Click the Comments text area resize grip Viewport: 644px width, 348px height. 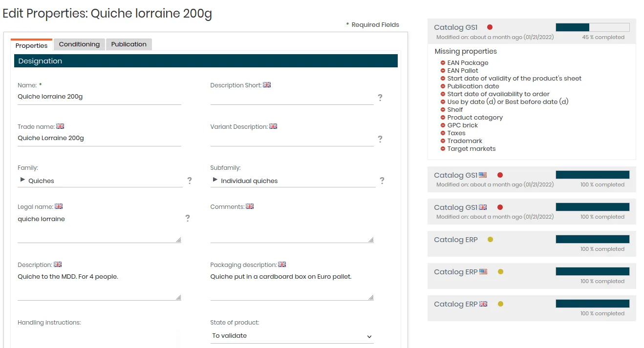371,240
